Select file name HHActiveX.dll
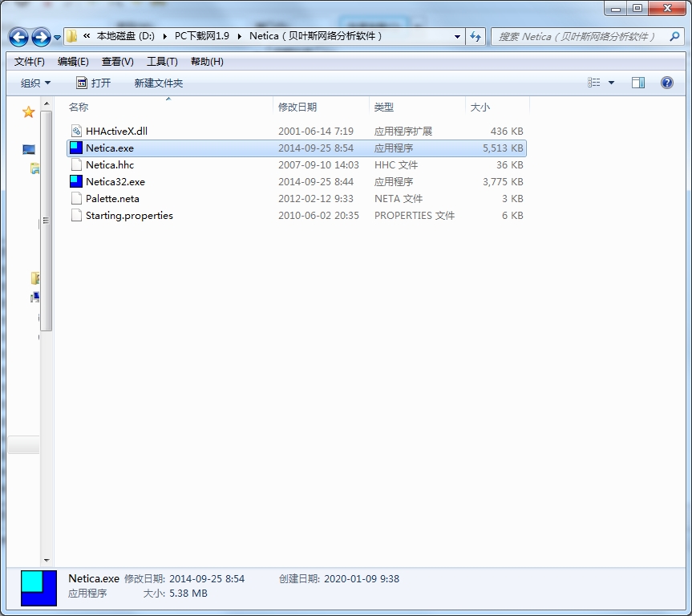692x616 pixels. 116,132
